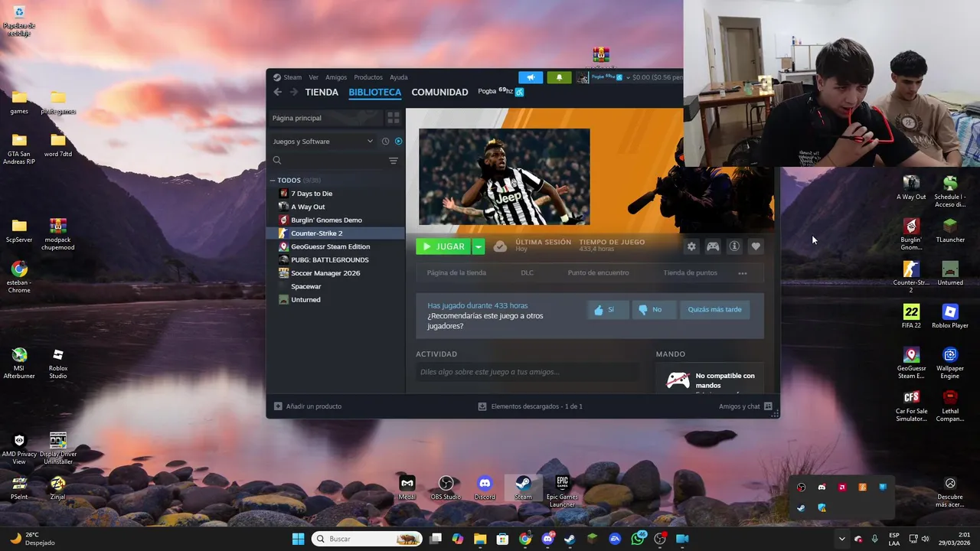Open Discord from desktop dock
Viewport: 980px width, 551px height.
485,487
